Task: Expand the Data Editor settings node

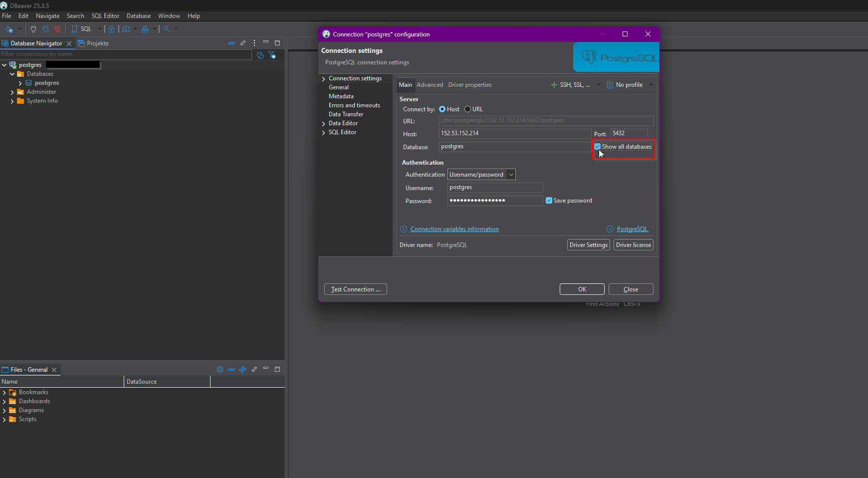Action: point(324,124)
